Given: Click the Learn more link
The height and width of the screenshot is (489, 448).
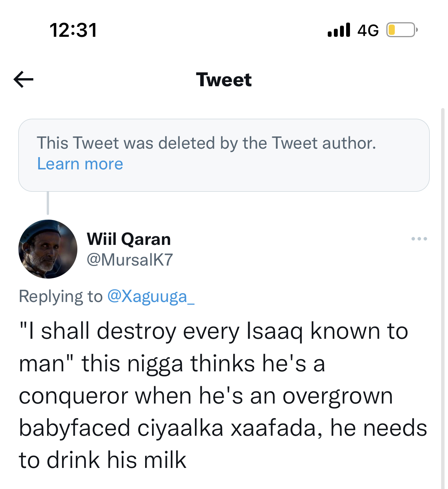Looking at the screenshot, I should click(x=80, y=164).
